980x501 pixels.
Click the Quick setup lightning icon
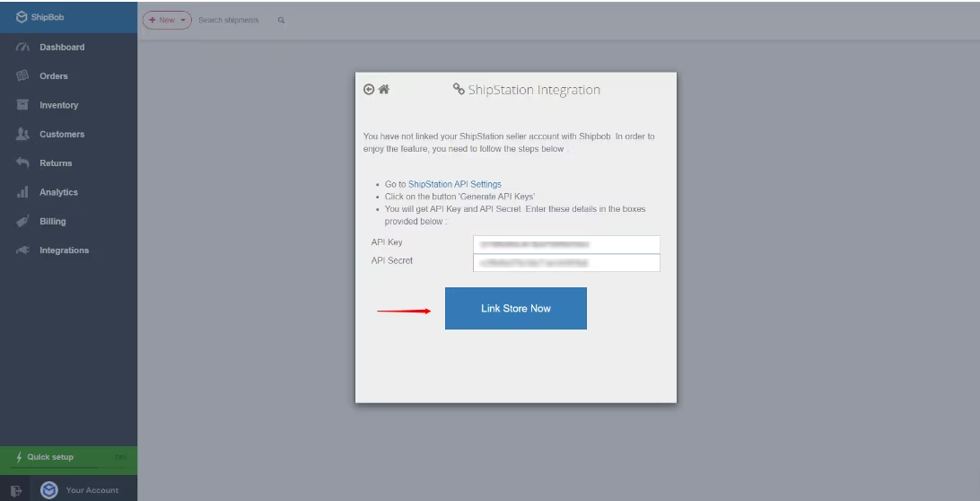click(20, 457)
